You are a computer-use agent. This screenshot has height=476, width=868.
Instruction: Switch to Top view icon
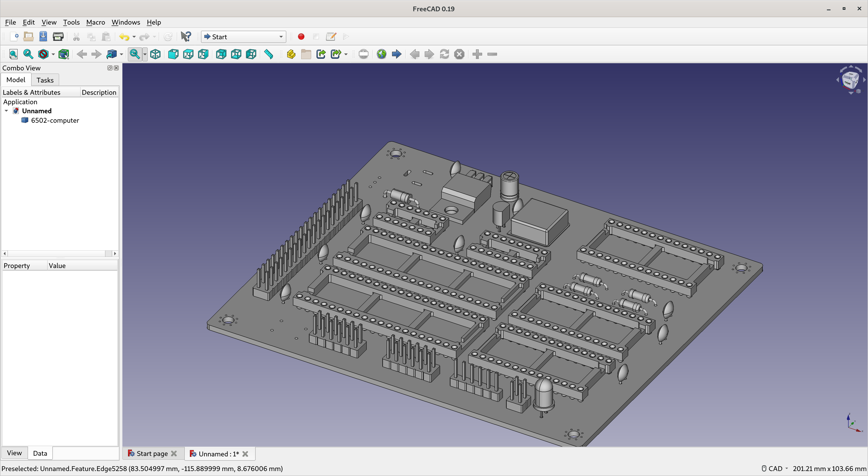click(x=188, y=54)
